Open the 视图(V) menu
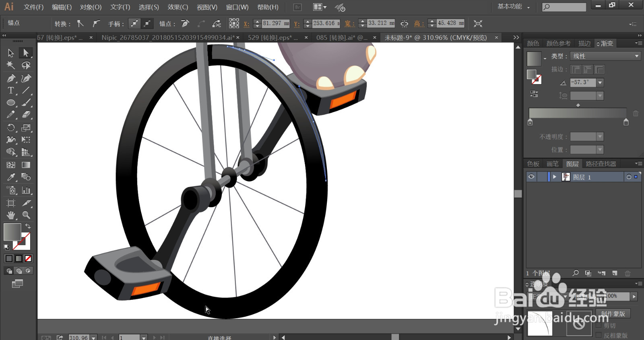 tap(207, 7)
